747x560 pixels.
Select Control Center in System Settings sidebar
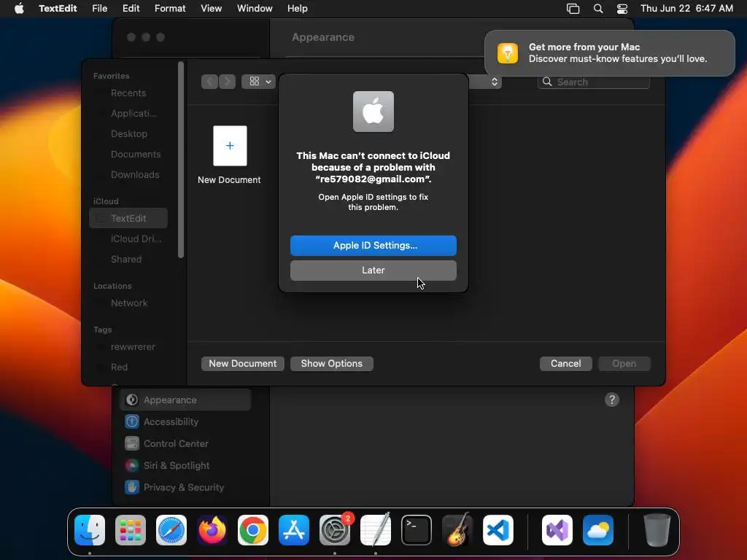pyautogui.click(x=185, y=444)
